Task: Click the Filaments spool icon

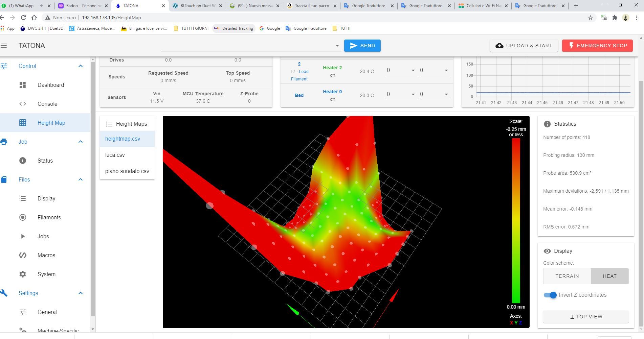Action: coord(23,217)
